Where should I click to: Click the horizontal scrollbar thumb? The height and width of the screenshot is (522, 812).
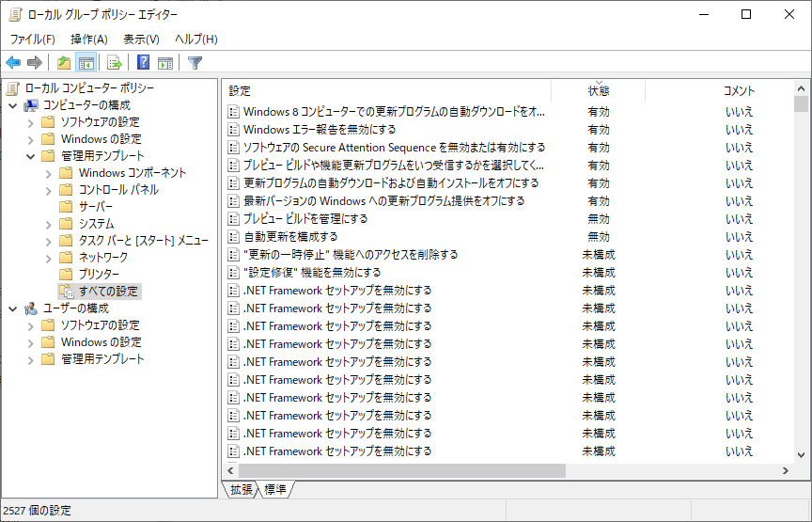pyautogui.click(x=402, y=470)
